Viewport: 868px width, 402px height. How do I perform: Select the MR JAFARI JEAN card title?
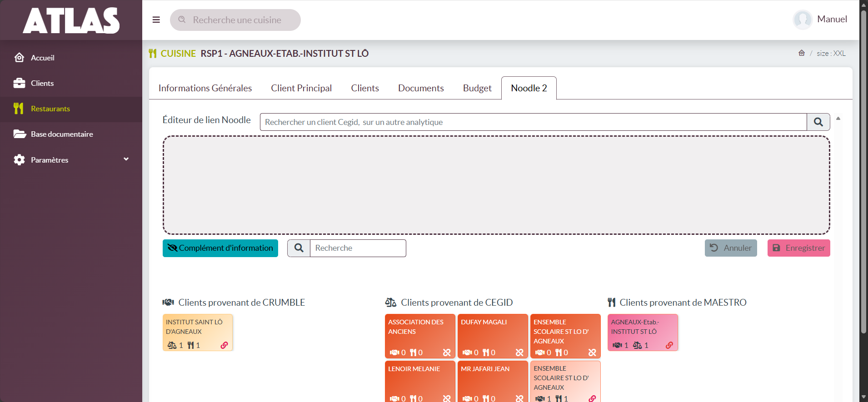(x=485, y=369)
